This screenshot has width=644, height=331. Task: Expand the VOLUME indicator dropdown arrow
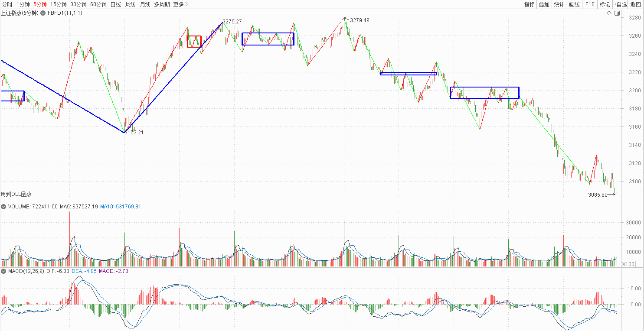tap(3, 207)
